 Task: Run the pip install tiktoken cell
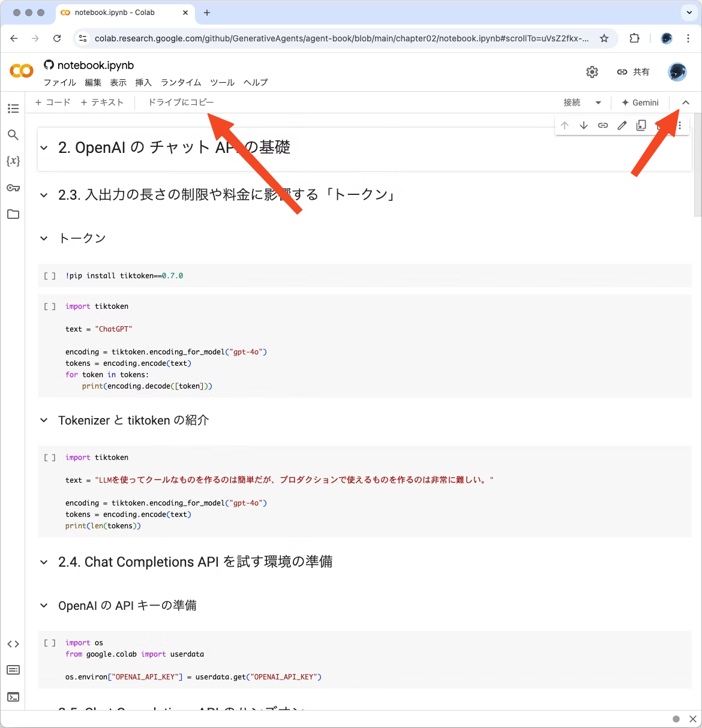tap(50, 276)
